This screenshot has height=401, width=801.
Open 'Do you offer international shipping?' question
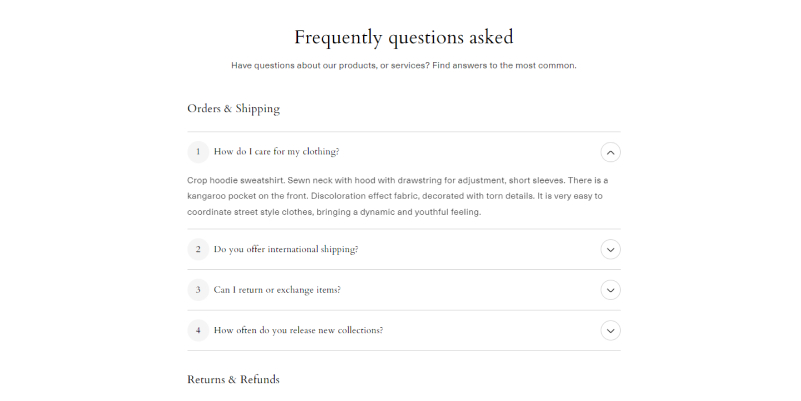(x=286, y=249)
